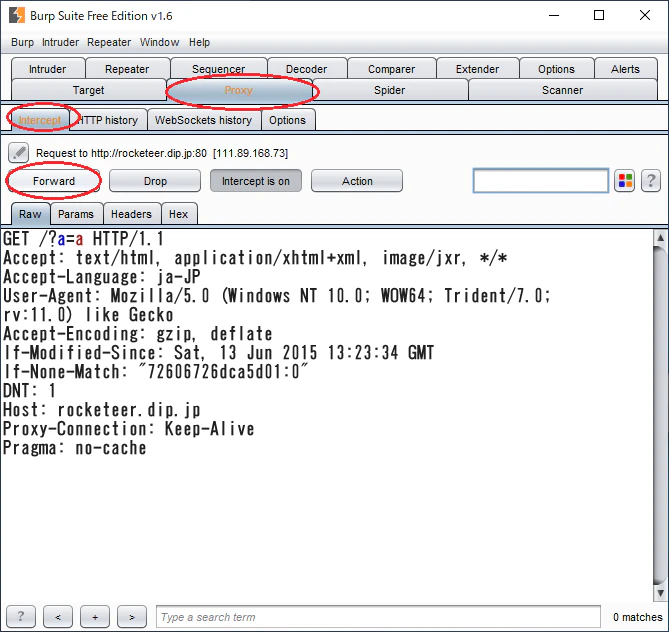Open the Alerts tab
The image size is (669, 632).
(x=625, y=69)
